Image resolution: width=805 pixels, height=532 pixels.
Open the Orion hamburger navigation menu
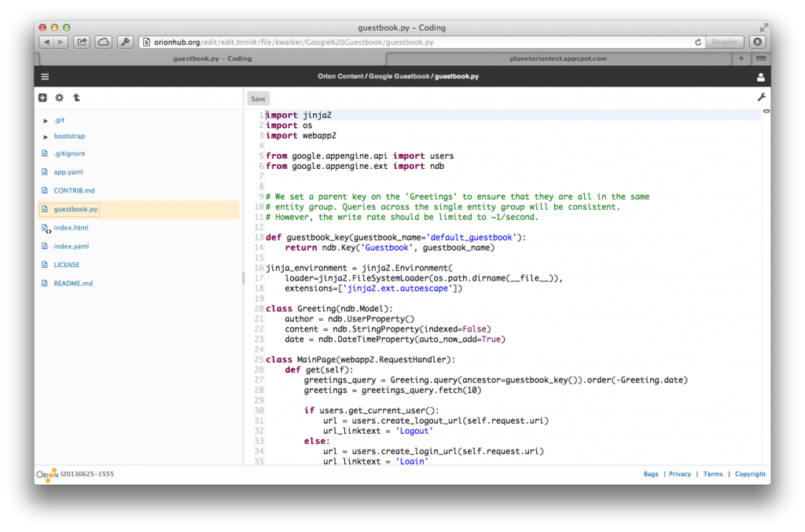pos(45,77)
